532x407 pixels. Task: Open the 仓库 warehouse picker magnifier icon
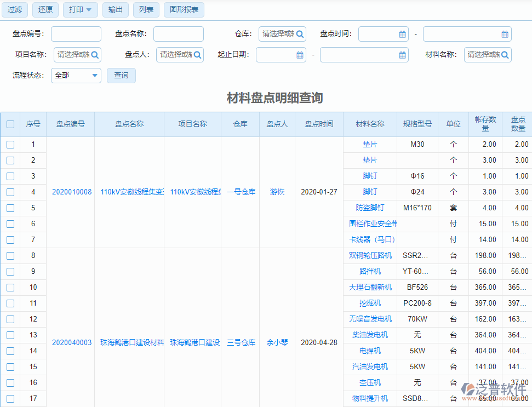(299, 33)
